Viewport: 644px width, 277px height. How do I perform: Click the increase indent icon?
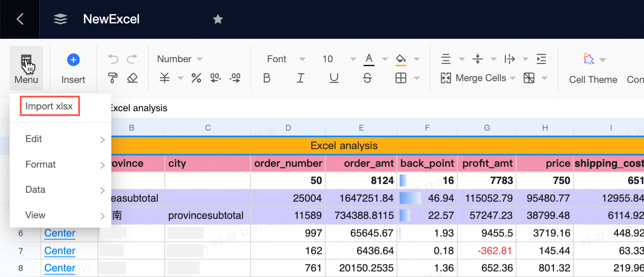[541, 59]
